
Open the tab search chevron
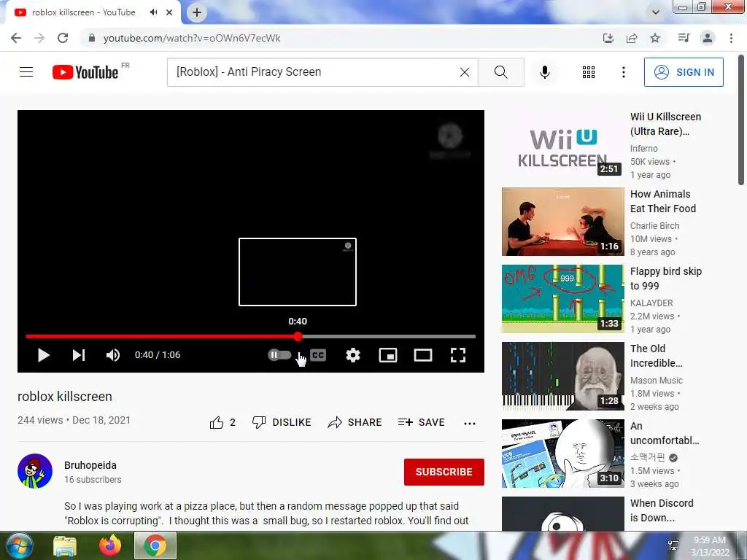click(656, 12)
